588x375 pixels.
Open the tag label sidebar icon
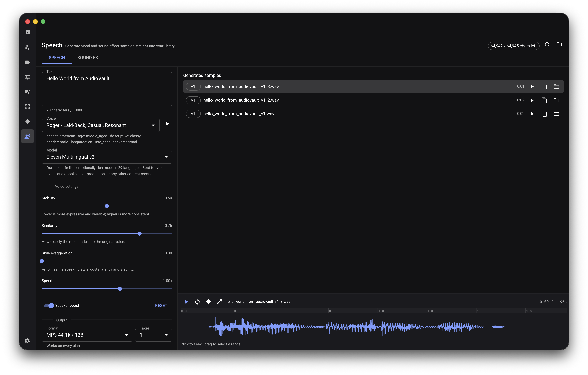point(27,62)
